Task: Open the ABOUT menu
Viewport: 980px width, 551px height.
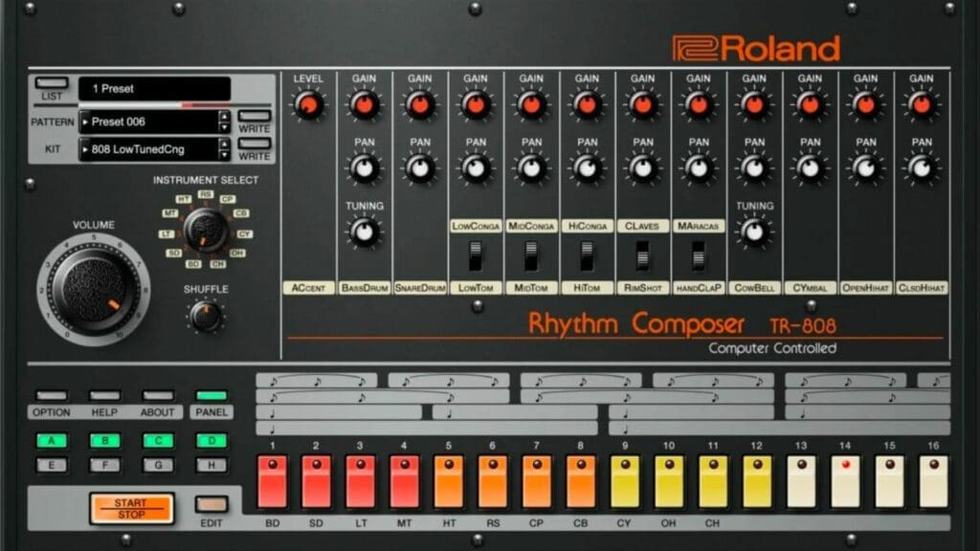Action: click(x=158, y=395)
